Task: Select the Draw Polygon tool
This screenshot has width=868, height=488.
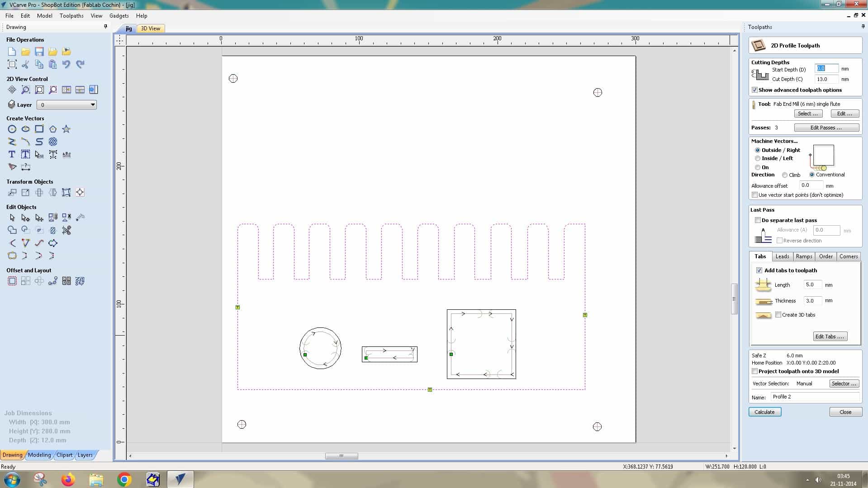Action: pos(53,129)
